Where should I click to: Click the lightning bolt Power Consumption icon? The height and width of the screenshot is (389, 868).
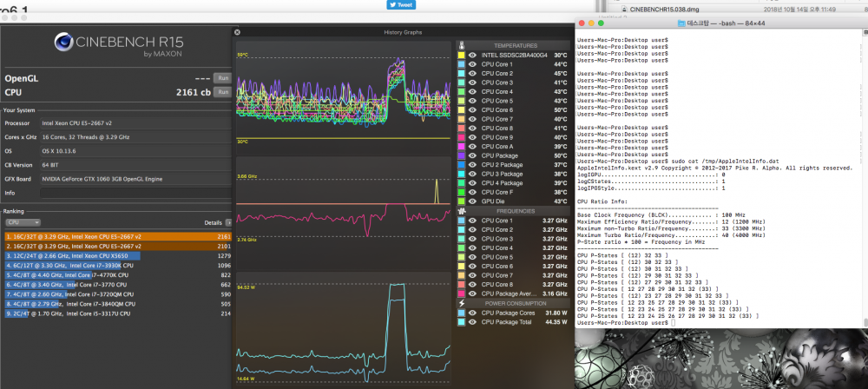pos(463,303)
